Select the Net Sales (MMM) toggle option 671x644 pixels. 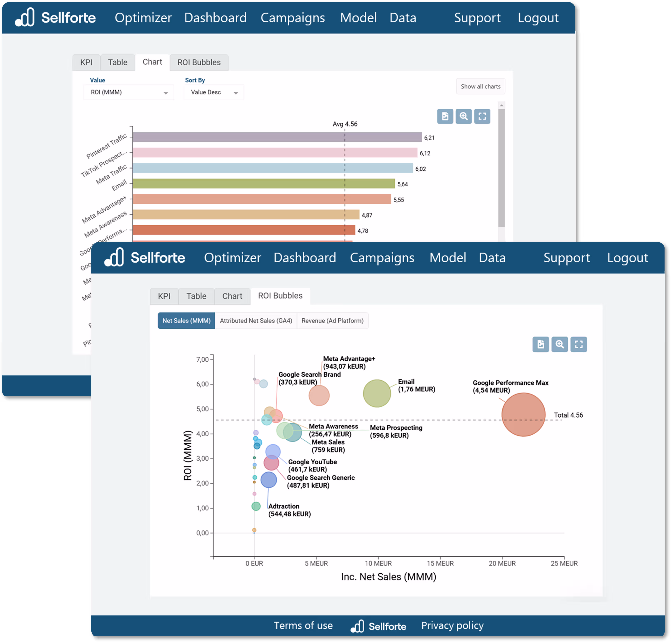click(x=186, y=321)
